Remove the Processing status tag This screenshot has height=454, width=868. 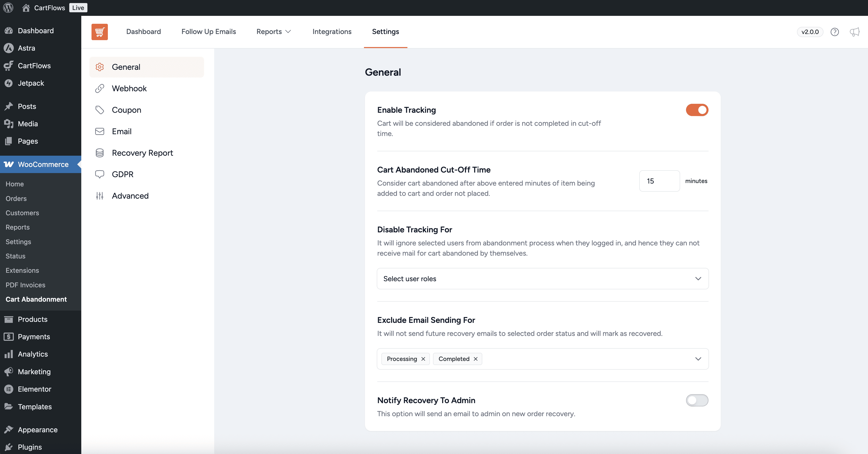423,359
